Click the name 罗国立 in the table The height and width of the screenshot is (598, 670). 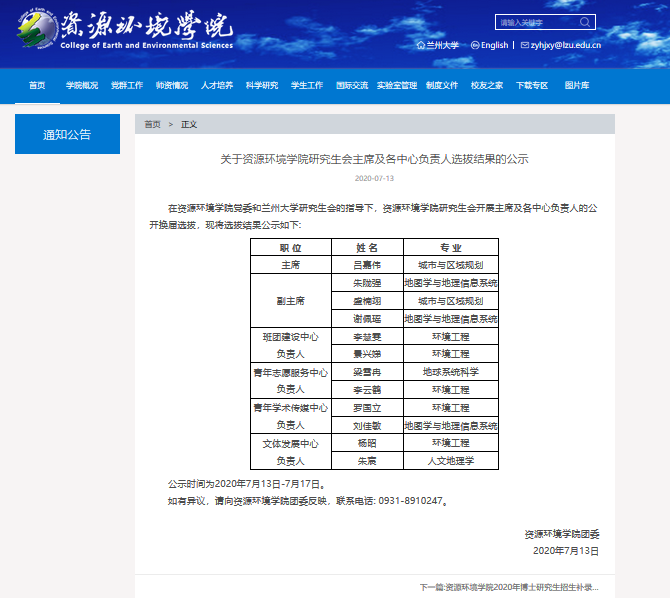coord(367,408)
